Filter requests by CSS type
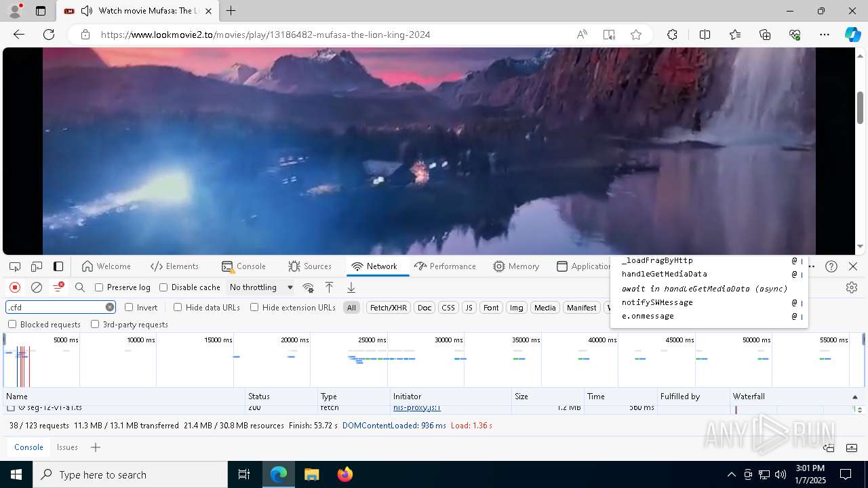Viewport: 868px width, 488px height. pyautogui.click(x=448, y=308)
